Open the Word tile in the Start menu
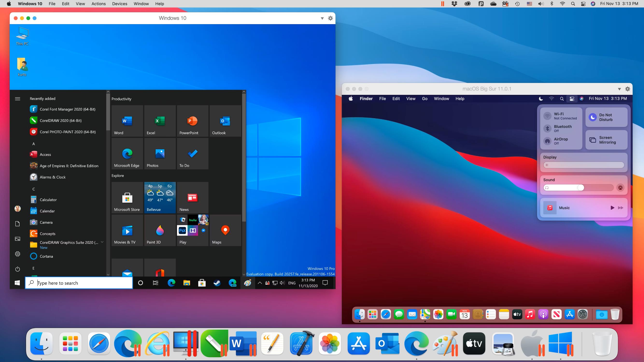This screenshot has width=644, height=362. coord(127,121)
